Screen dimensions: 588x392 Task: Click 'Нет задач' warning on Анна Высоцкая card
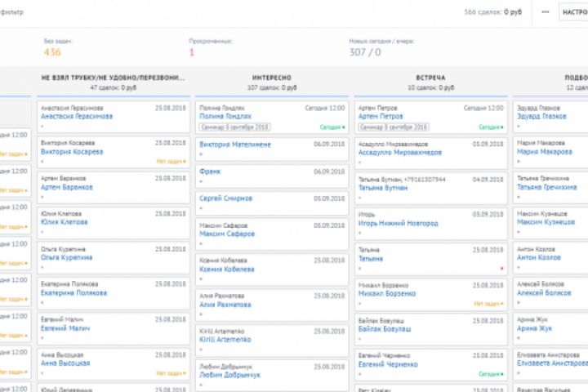[x=170, y=373]
